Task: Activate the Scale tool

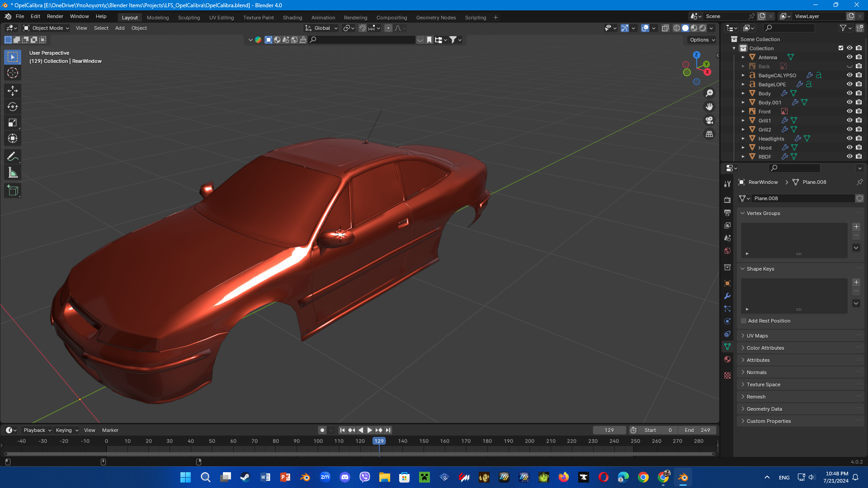Action: (13, 122)
